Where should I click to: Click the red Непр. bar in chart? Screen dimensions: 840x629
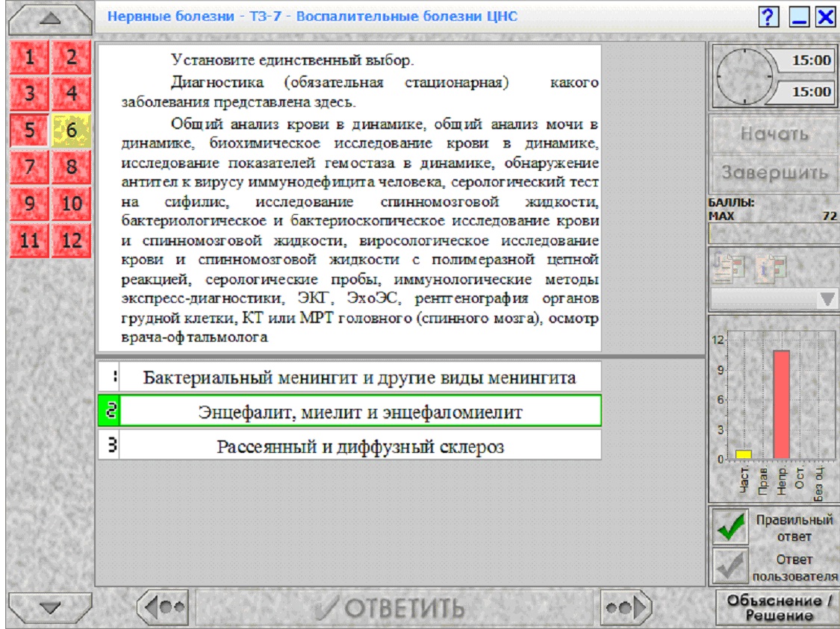click(x=781, y=404)
